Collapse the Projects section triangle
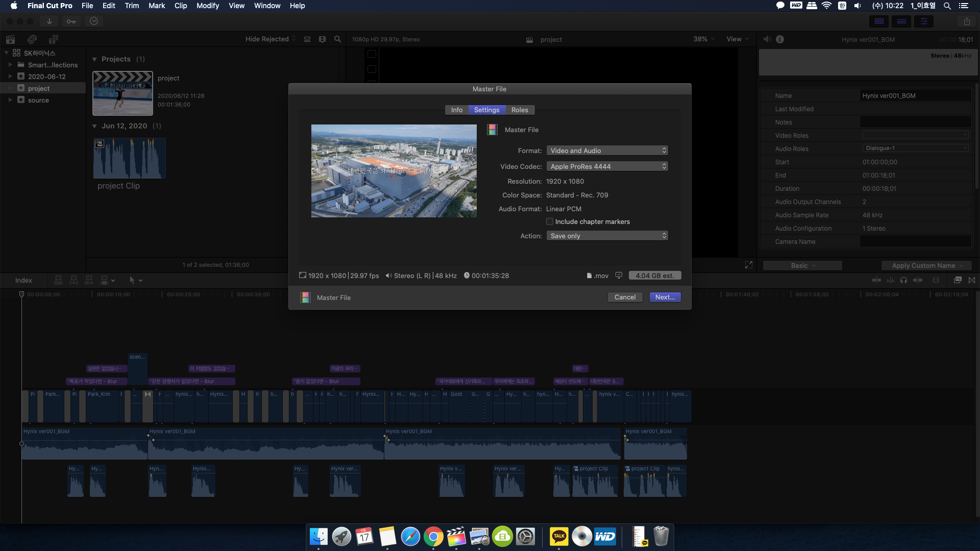 (x=94, y=60)
